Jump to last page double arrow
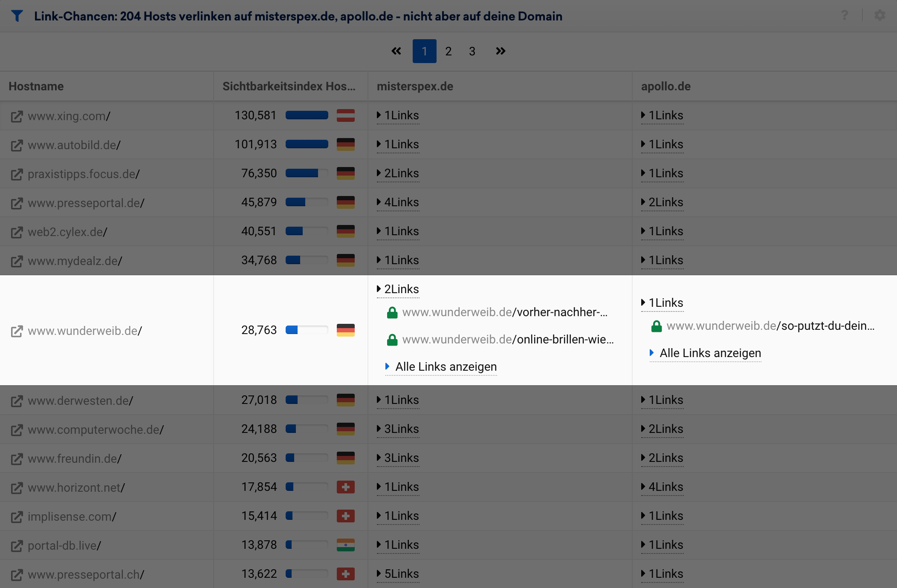This screenshot has width=897, height=588. pos(501,51)
